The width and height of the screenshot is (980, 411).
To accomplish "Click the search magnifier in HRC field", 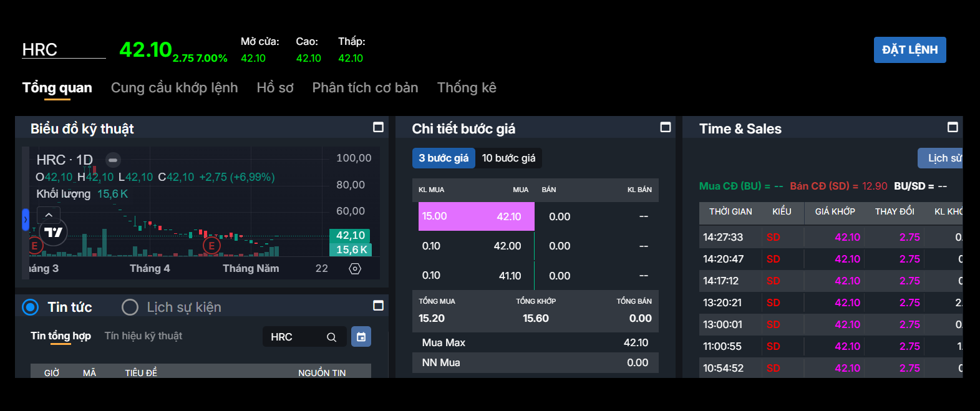I will [x=331, y=337].
